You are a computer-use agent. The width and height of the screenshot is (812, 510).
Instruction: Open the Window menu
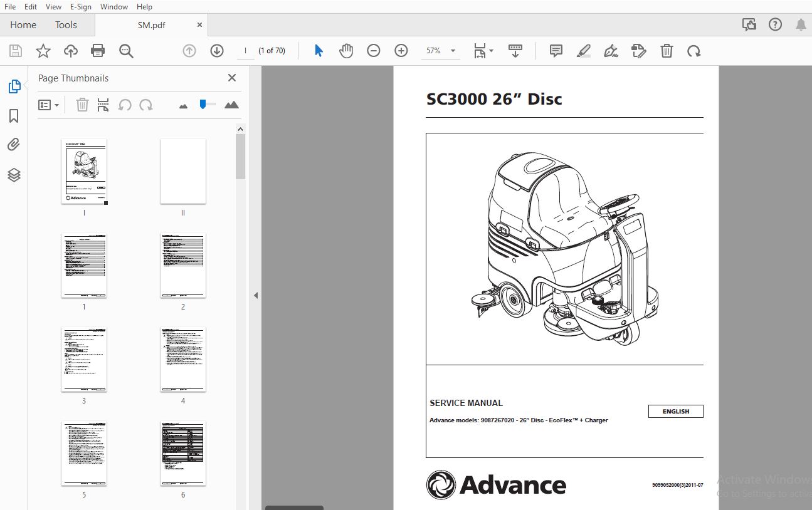[114, 6]
